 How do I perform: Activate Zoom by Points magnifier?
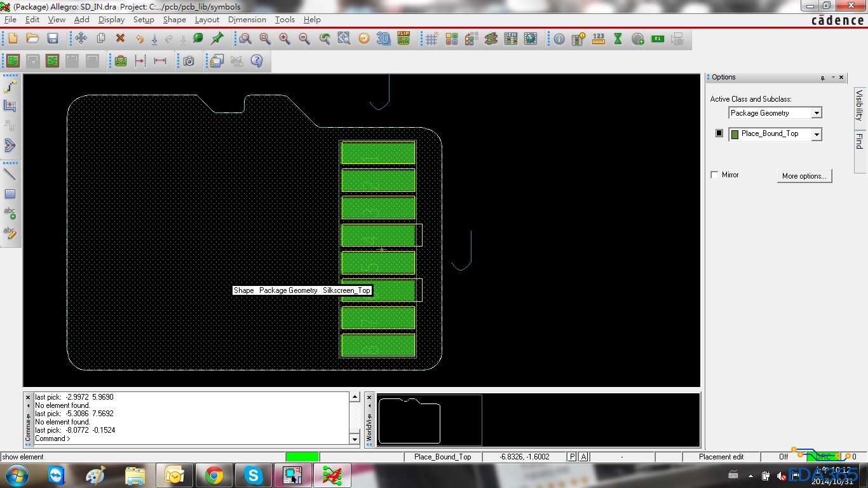[245, 39]
